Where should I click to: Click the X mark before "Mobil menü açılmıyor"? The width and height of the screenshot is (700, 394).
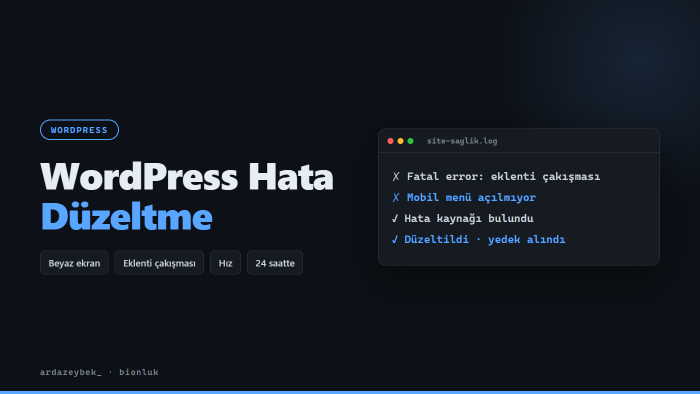click(396, 198)
